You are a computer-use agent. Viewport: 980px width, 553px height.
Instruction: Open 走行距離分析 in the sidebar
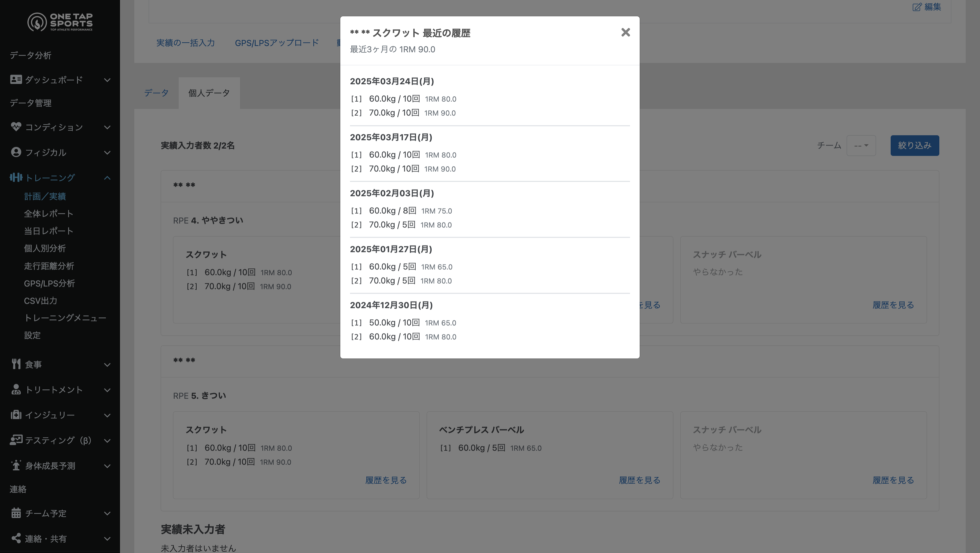49,266
